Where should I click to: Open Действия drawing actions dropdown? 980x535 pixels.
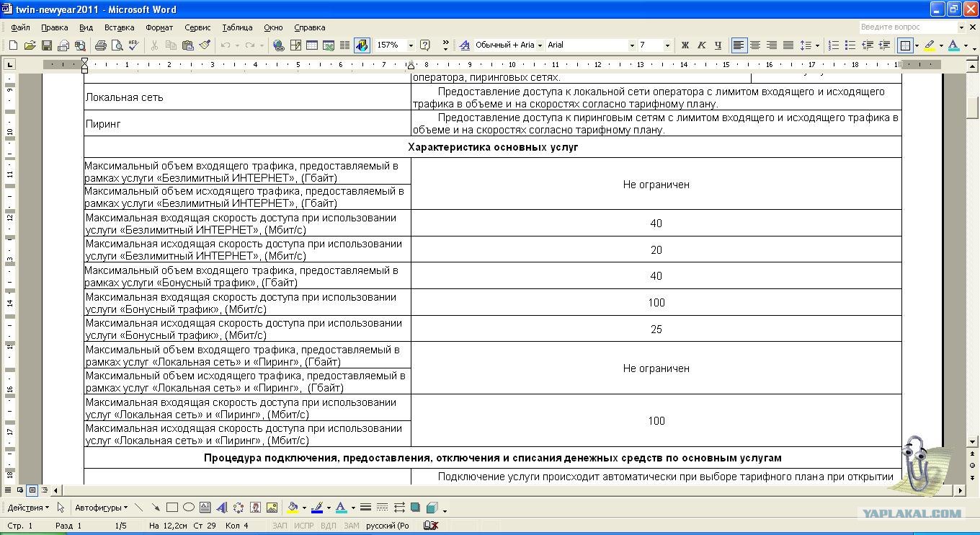28,508
